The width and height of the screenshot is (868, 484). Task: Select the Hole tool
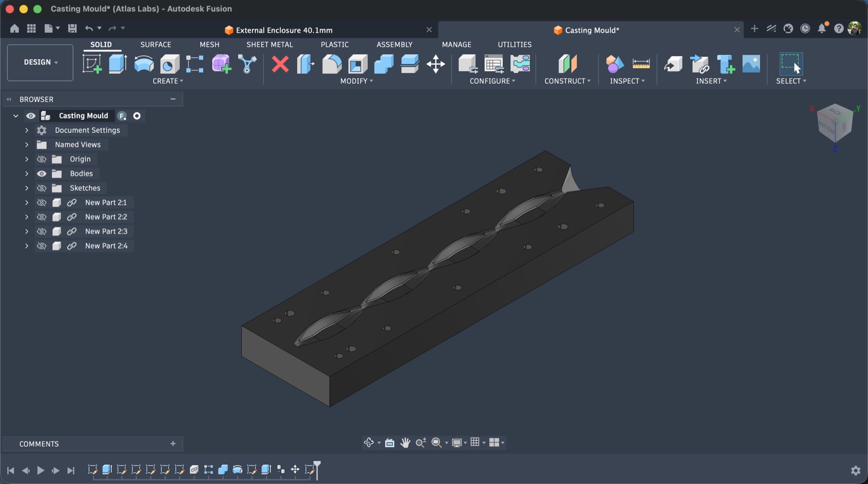pyautogui.click(x=170, y=64)
